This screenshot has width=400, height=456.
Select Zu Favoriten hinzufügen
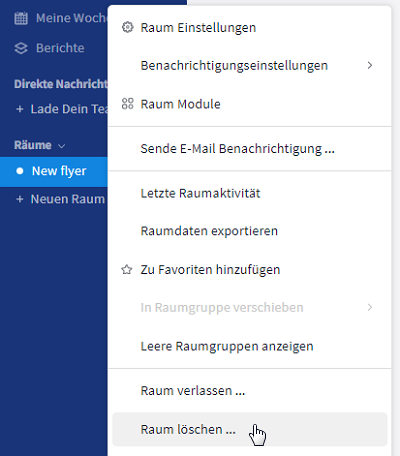(250, 269)
